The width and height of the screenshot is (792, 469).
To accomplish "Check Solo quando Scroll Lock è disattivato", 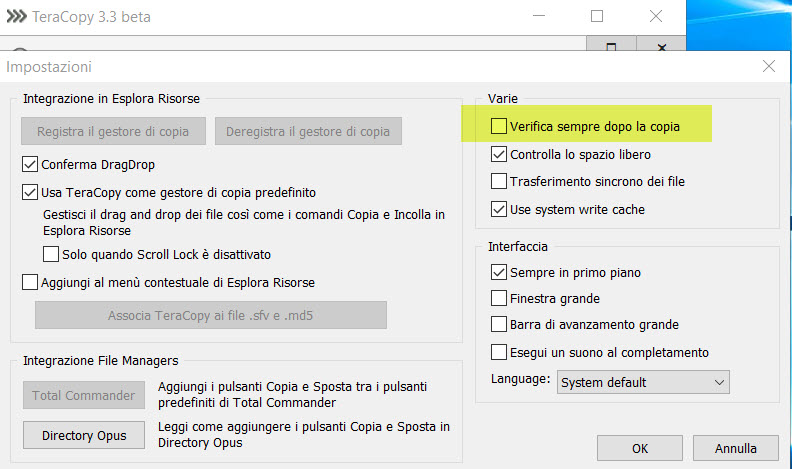I will click(51, 254).
